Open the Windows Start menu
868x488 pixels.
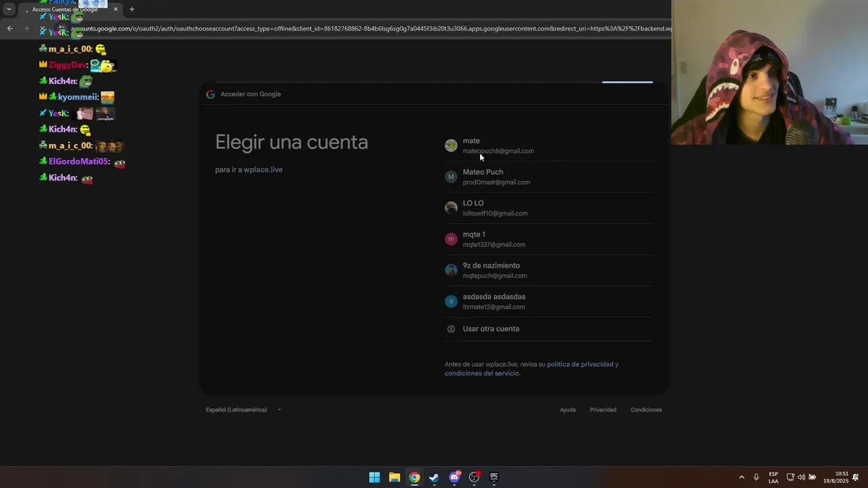point(374,477)
